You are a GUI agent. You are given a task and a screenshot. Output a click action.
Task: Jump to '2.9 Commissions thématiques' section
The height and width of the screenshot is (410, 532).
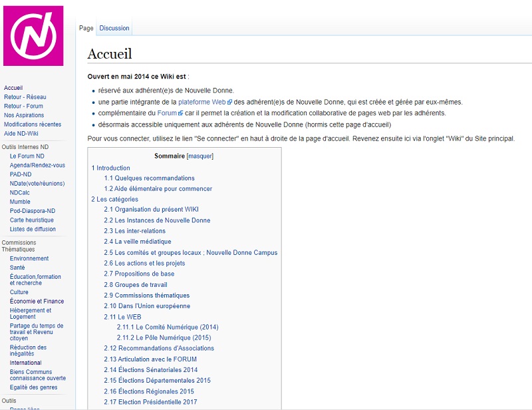click(x=147, y=296)
